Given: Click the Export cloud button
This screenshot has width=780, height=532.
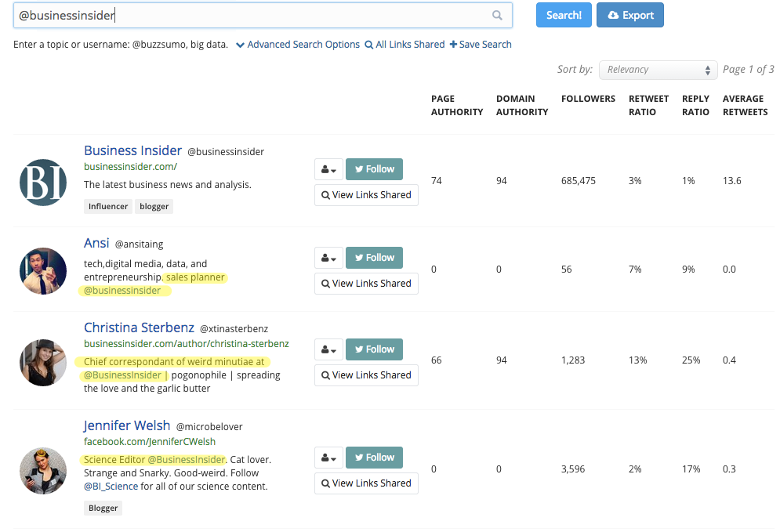Looking at the screenshot, I should pos(629,16).
